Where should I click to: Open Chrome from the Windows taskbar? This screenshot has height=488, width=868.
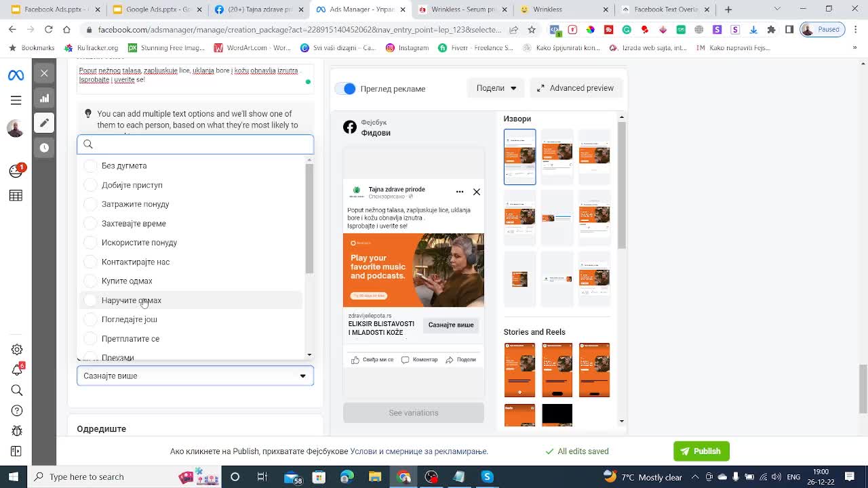[403, 477]
